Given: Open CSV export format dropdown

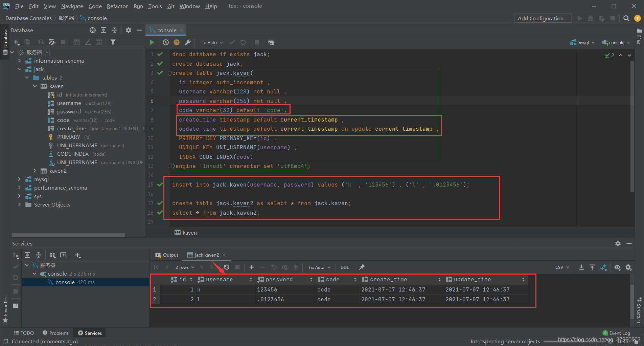Looking at the screenshot, I should click(x=562, y=267).
